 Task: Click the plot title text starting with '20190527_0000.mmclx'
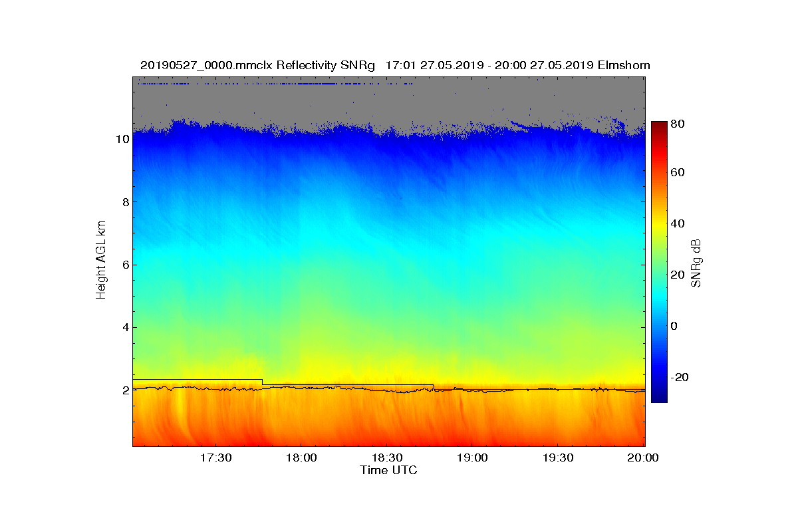point(395,65)
